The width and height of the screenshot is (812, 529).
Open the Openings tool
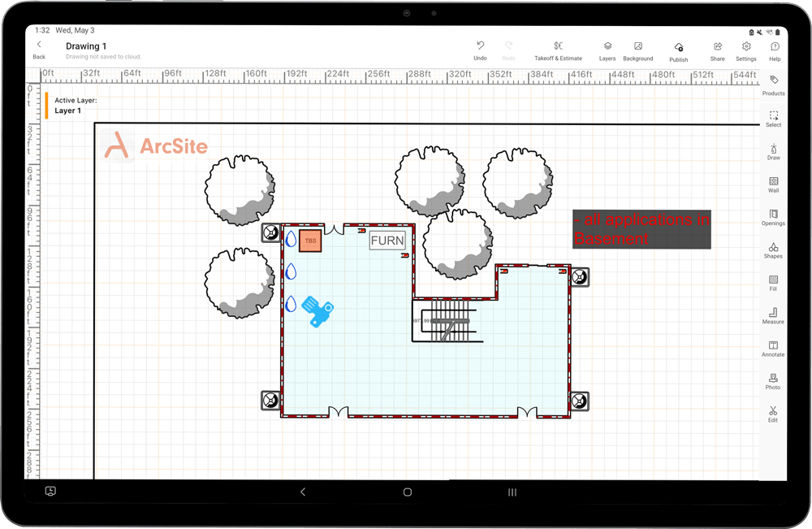point(773,217)
